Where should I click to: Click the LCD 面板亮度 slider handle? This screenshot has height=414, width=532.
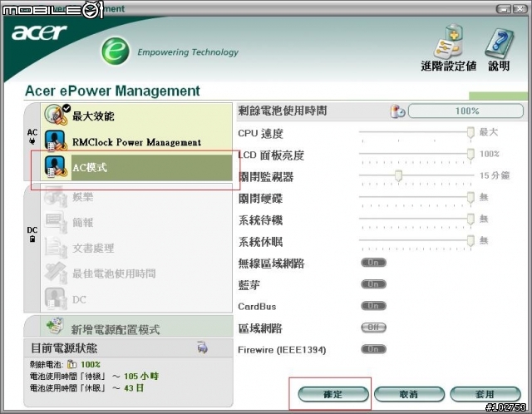[470, 154]
